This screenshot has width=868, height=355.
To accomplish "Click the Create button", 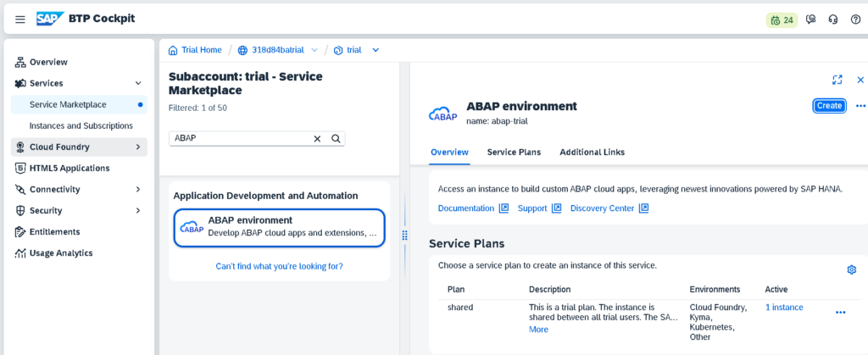I will [x=828, y=106].
